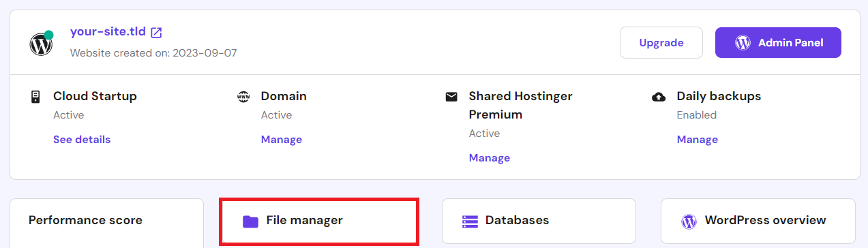Open the Performance score card
The width and height of the screenshot is (868, 248).
click(x=106, y=223)
